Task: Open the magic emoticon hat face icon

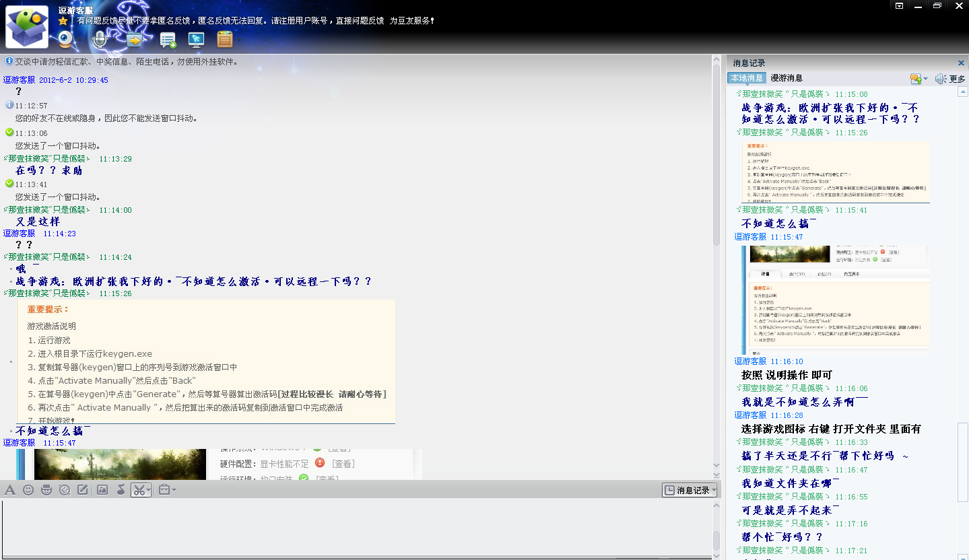Action: pos(46,490)
